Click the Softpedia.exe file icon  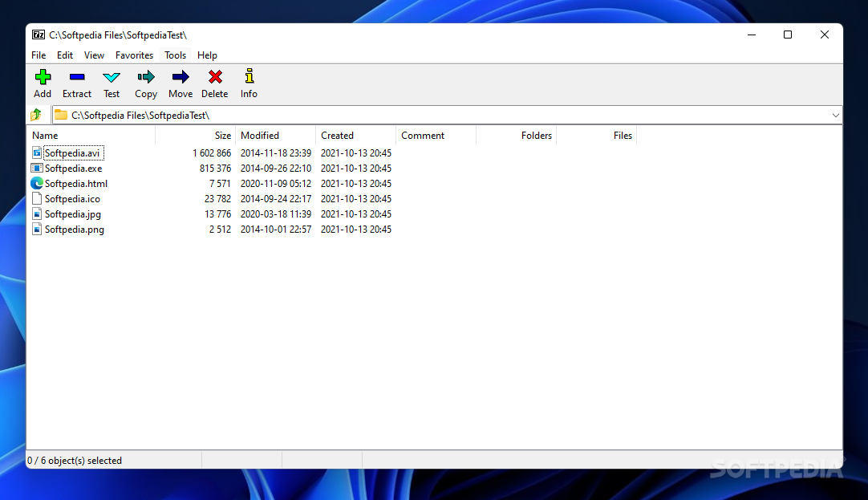point(37,168)
